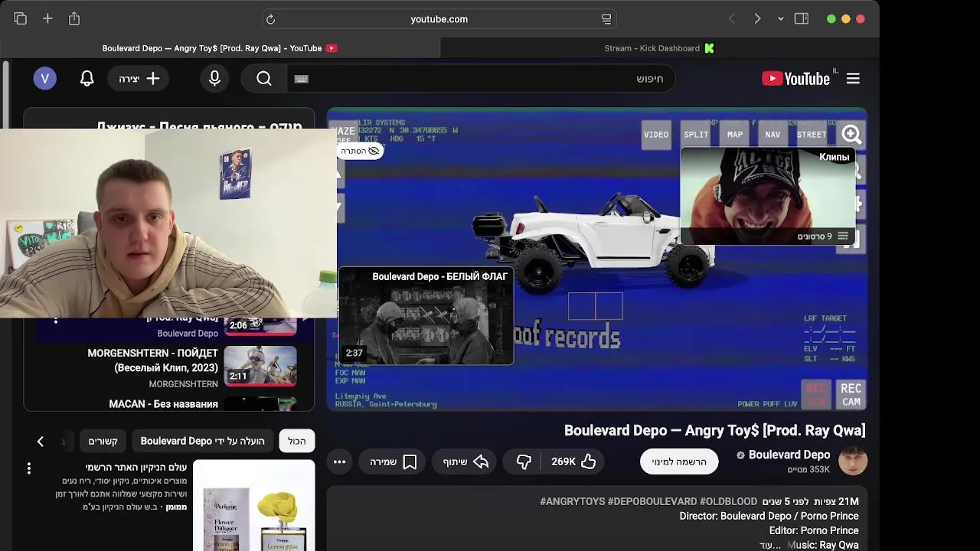Click the 2:06 Ray Qwa playlist thumbnail
The height and width of the screenshot is (551, 980).
pyautogui.click(x=260, y=326)
